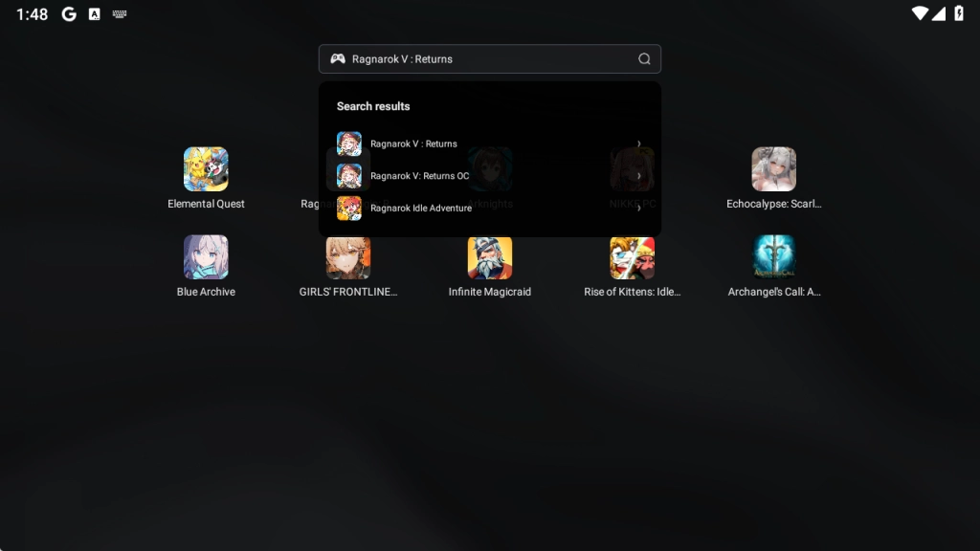
Task: Click the "Echocalypse: Scarl..." label
Action: click(x=773, y=204)
